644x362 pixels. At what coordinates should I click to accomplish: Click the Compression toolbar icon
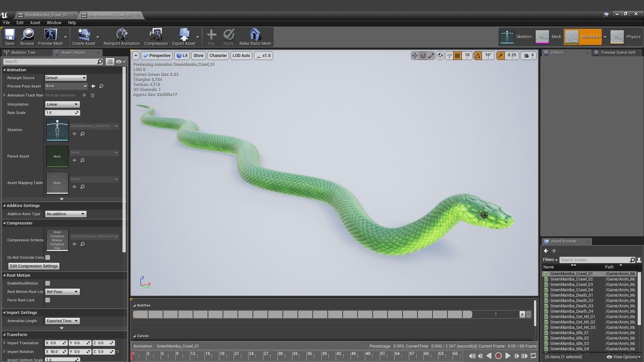(x=156, y=35)
